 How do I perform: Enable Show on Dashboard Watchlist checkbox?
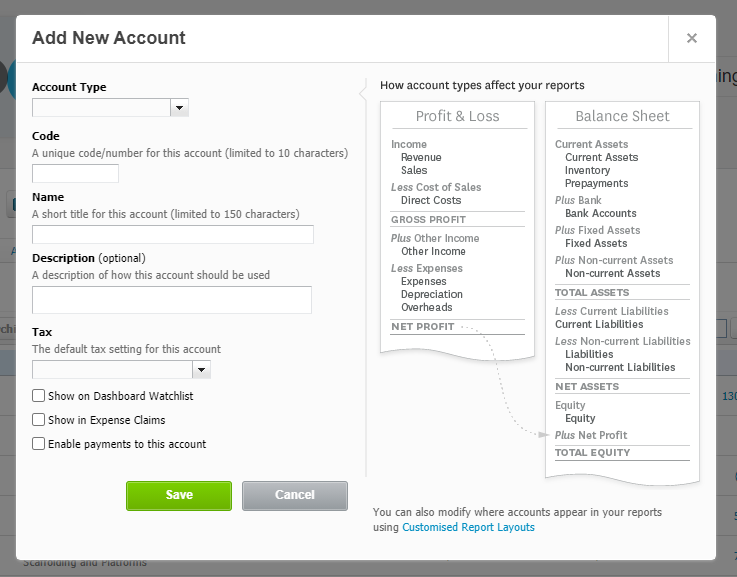pos(39,396)
